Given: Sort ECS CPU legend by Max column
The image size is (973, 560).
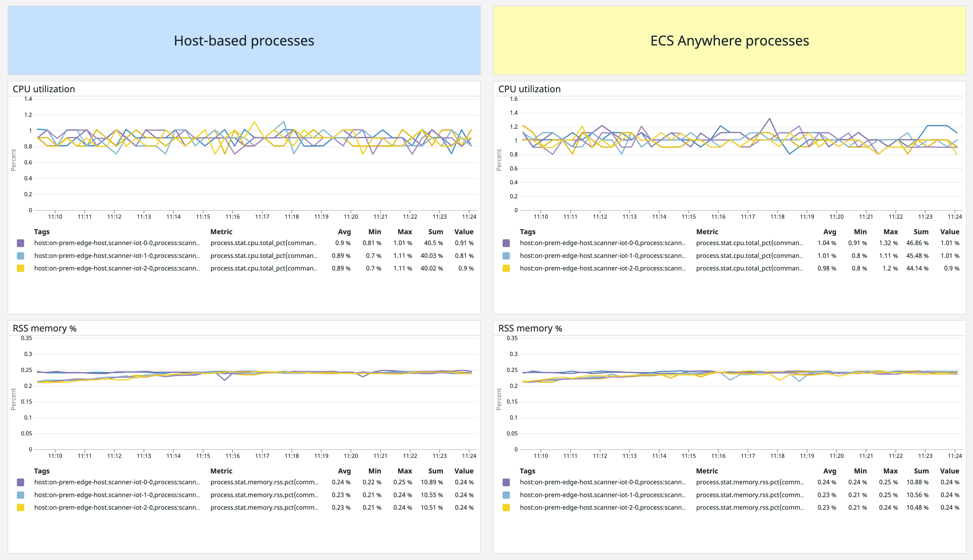Looking at the screenshot, I should click(890, 231).
